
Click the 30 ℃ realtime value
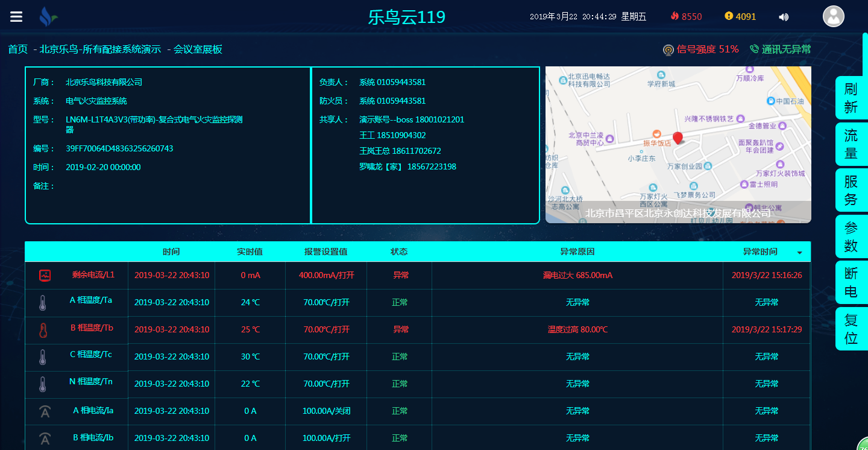pos(250,357)
